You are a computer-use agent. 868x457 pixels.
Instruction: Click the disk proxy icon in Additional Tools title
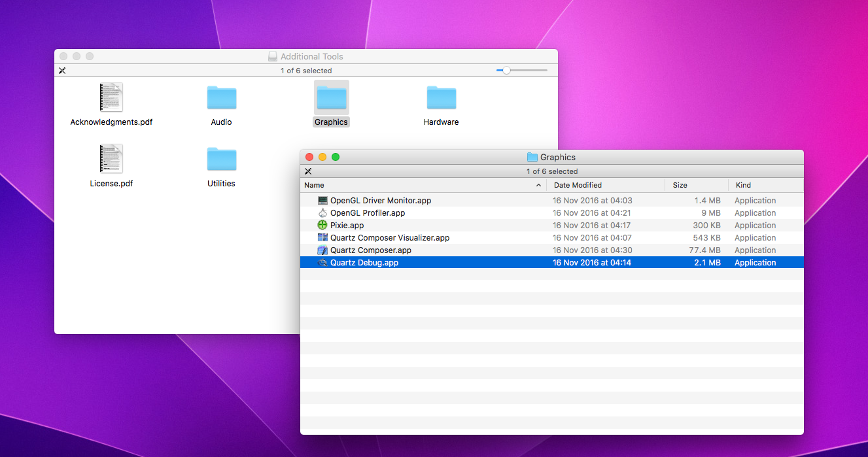pyautogui.click(x=273, y=57)
